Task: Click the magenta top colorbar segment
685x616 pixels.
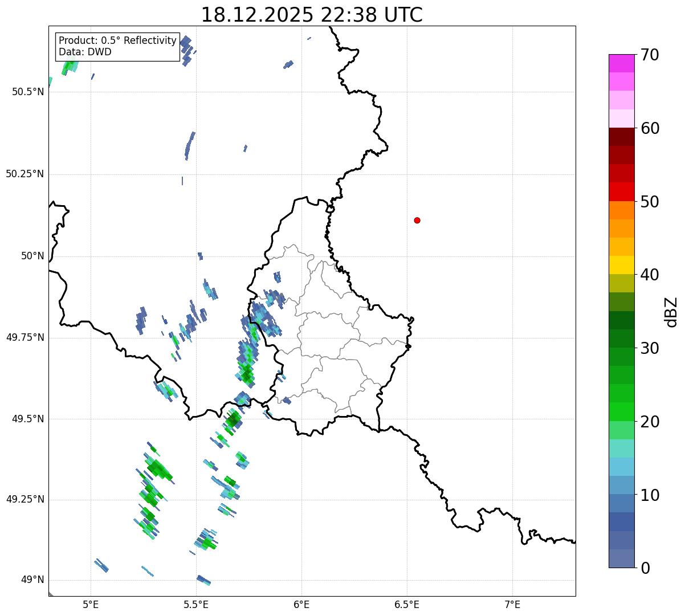Action: (621, 63)
